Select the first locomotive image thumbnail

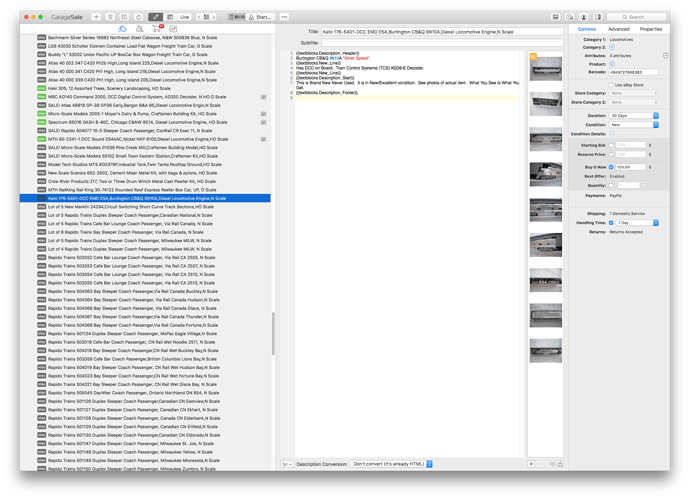tap(546, 68)
